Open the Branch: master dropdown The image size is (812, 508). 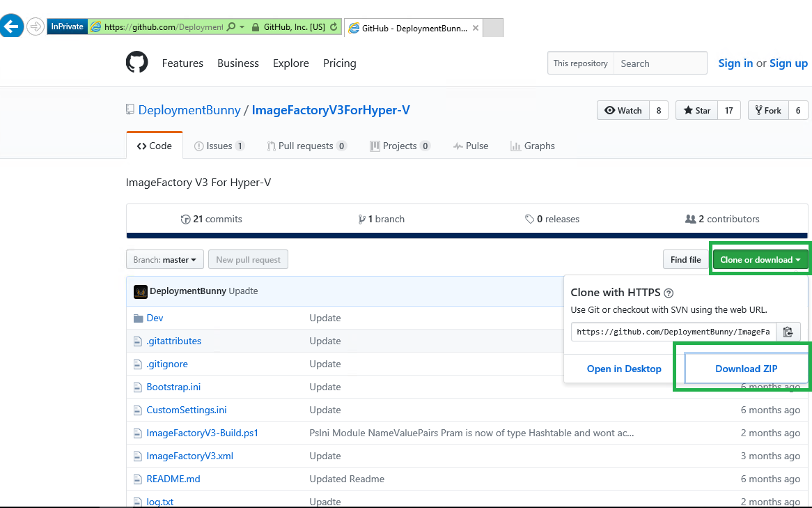point(164,260)
